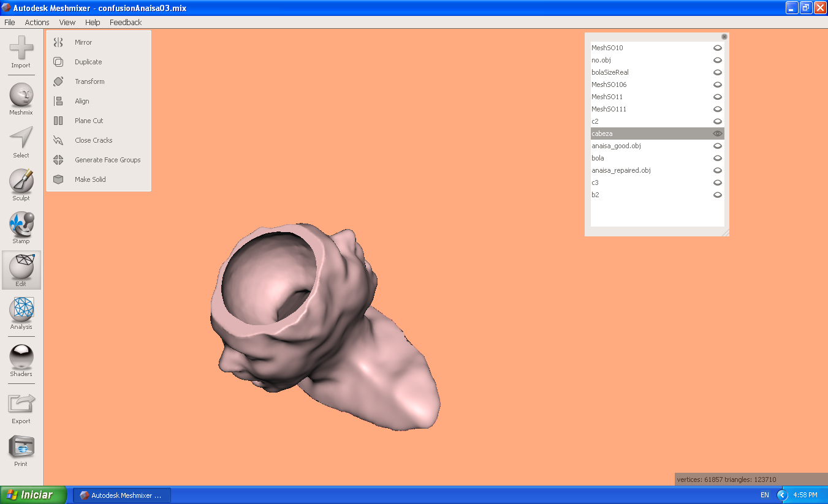The height and width of the screenshot is (504, 828).
Task: Click the Transform icon
Action: [x=58, y=81]
